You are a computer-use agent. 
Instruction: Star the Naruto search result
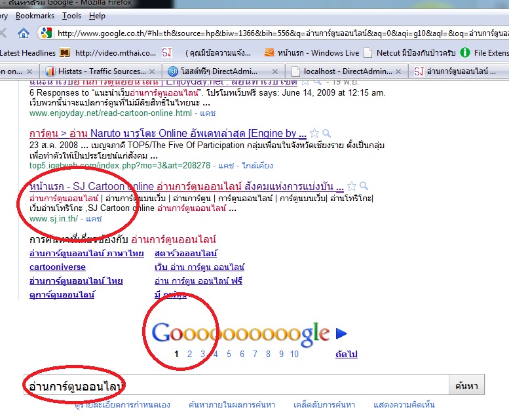314,134
